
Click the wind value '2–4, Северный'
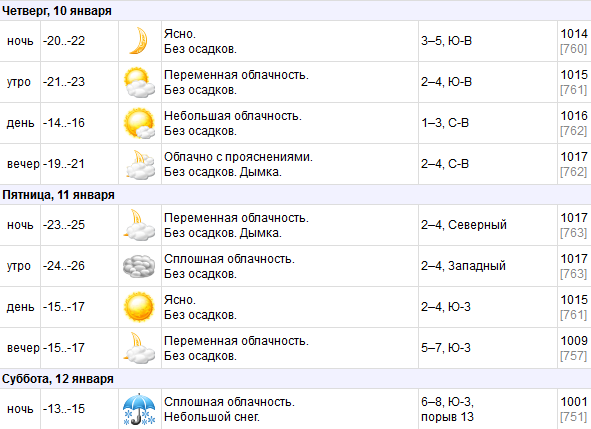coord(464,225)
